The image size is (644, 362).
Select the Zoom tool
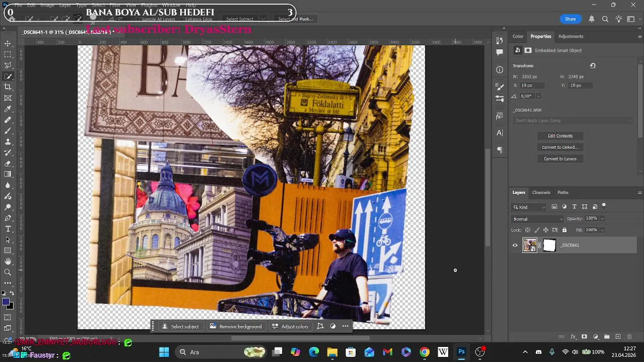point(8,273)
